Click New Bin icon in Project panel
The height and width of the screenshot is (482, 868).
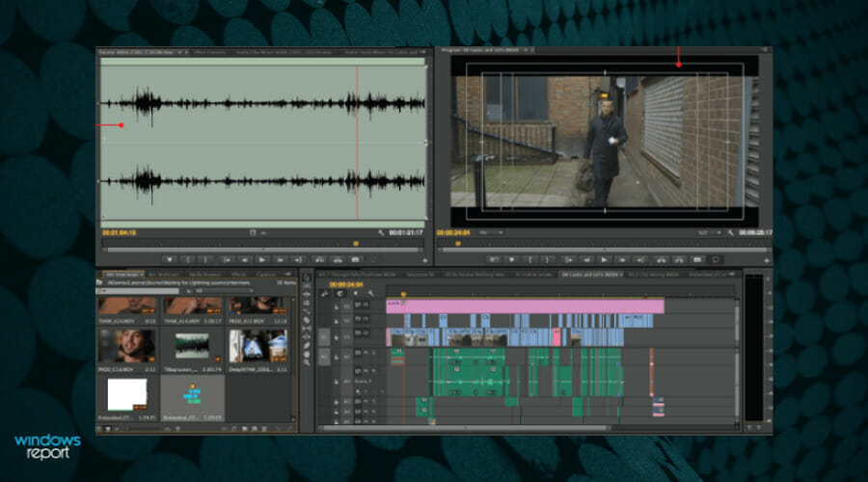(x=244, y=428)
